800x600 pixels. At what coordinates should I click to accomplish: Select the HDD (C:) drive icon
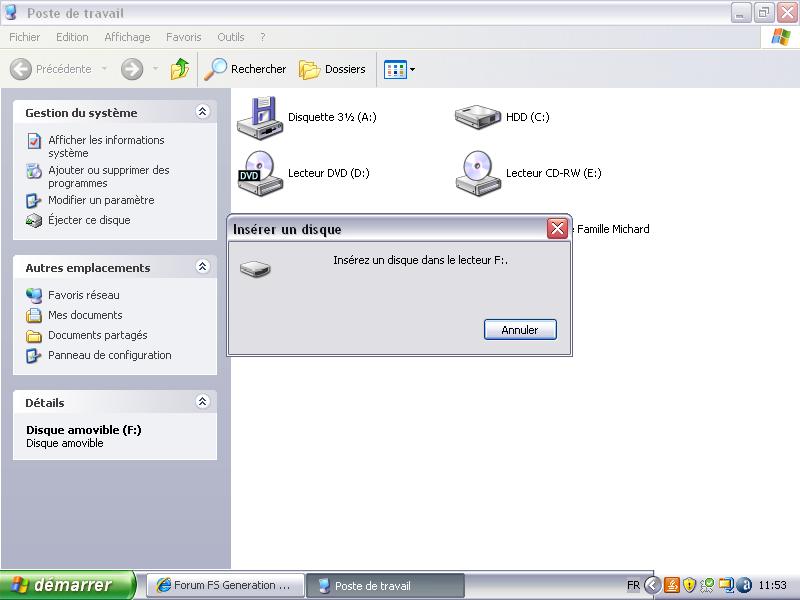(x=478, y=117)
